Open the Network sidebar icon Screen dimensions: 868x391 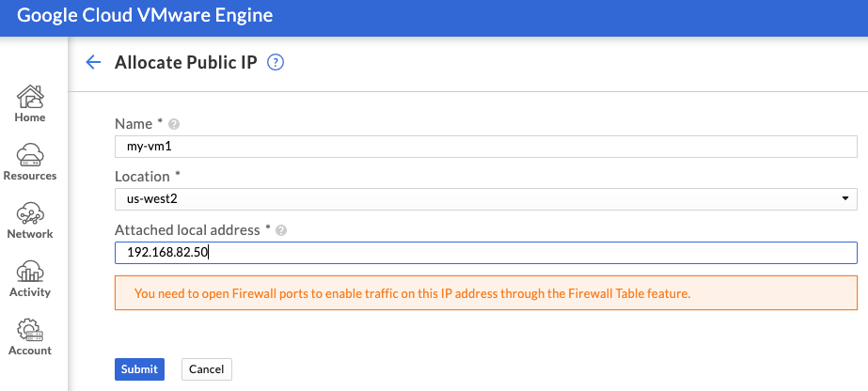point(30,213)
